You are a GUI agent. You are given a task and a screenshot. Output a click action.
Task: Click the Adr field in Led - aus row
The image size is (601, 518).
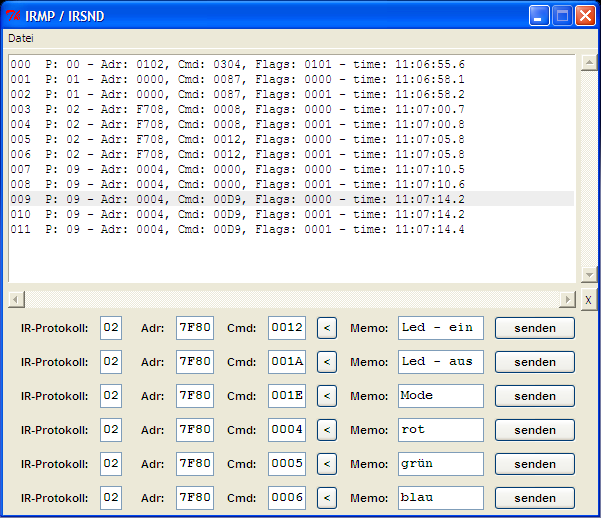coord(195,362)
